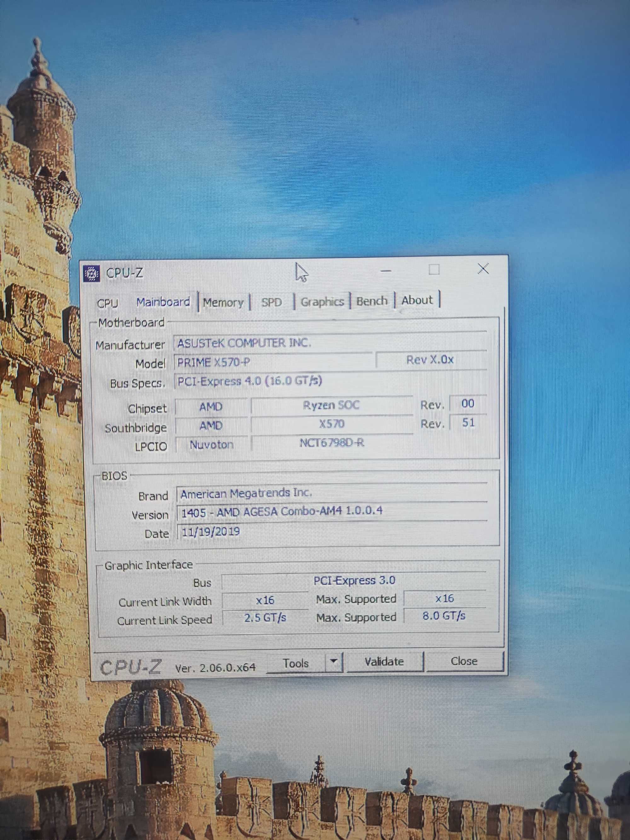Click the AMD vendor field in the Southbridge row

pos(211,426)
